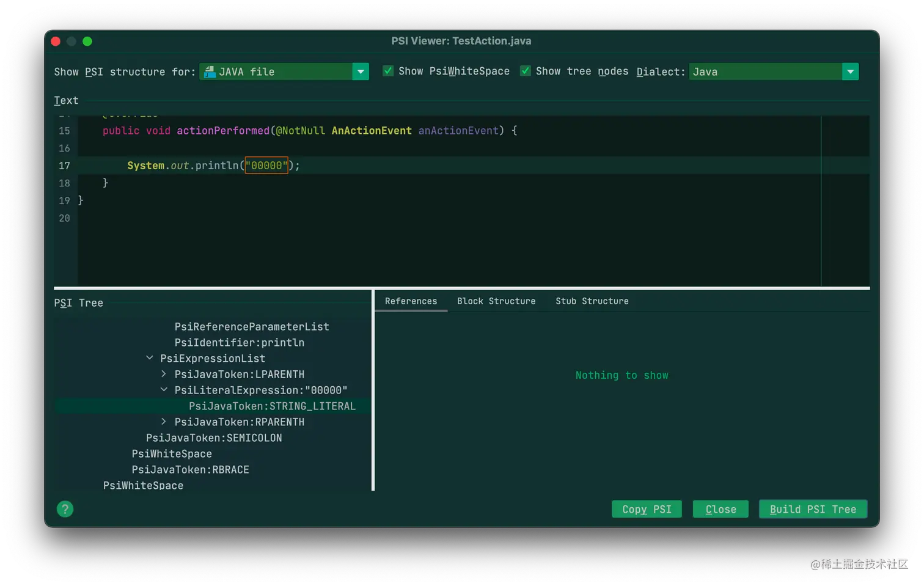Click the println call in the editor

point(217,166)
